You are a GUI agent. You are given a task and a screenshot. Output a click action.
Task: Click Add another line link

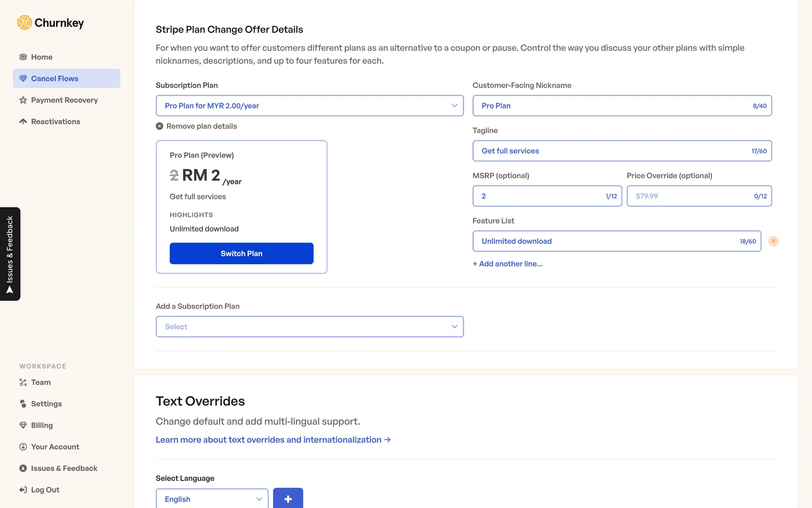(507, 264)
